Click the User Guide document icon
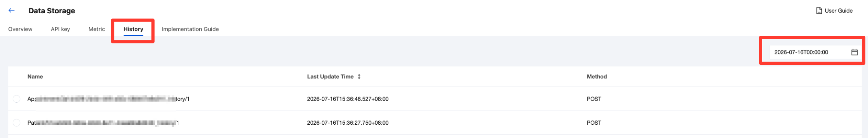Screen dimensions: 868x138 coord(819,11)
